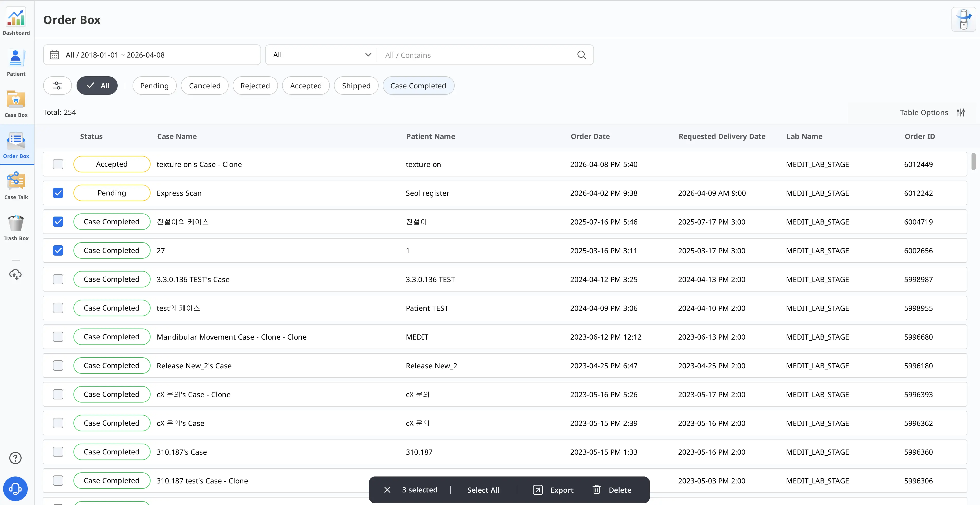Open the Case Talk icon
980x505 pixels.
coord(16,181)
